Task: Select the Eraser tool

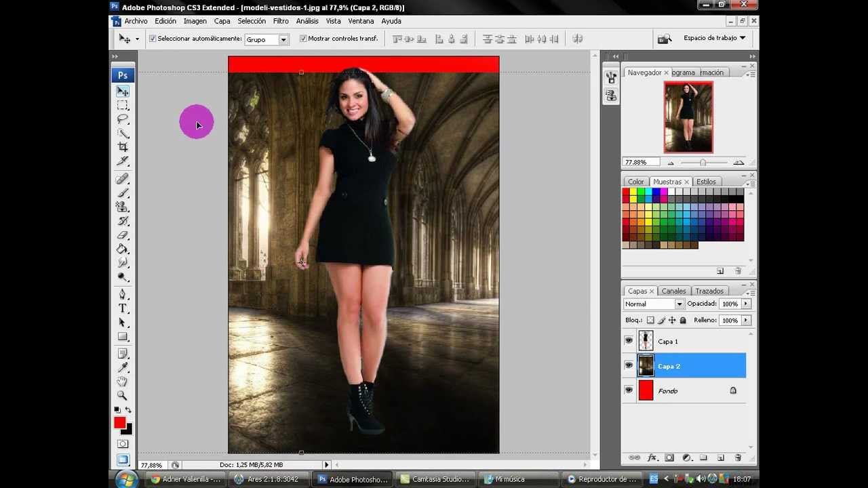Action: [123, 235]
